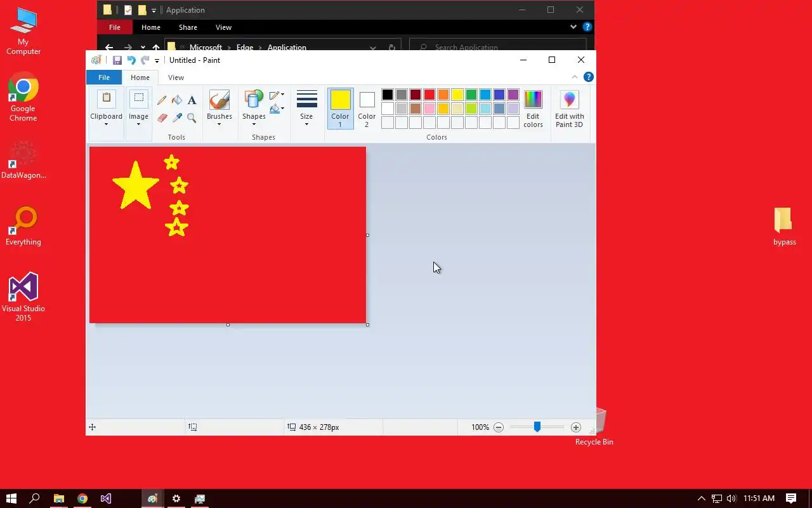This screenshot has width=812, height=508.
Task: Open the shape Outline dropdown
Action: [x=277, y=95]
